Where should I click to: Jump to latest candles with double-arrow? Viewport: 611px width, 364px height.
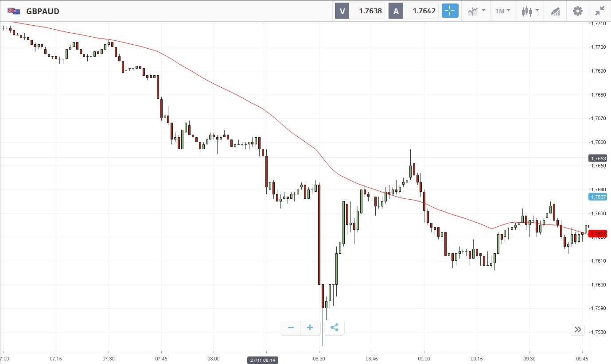click(x=578, y=329)
